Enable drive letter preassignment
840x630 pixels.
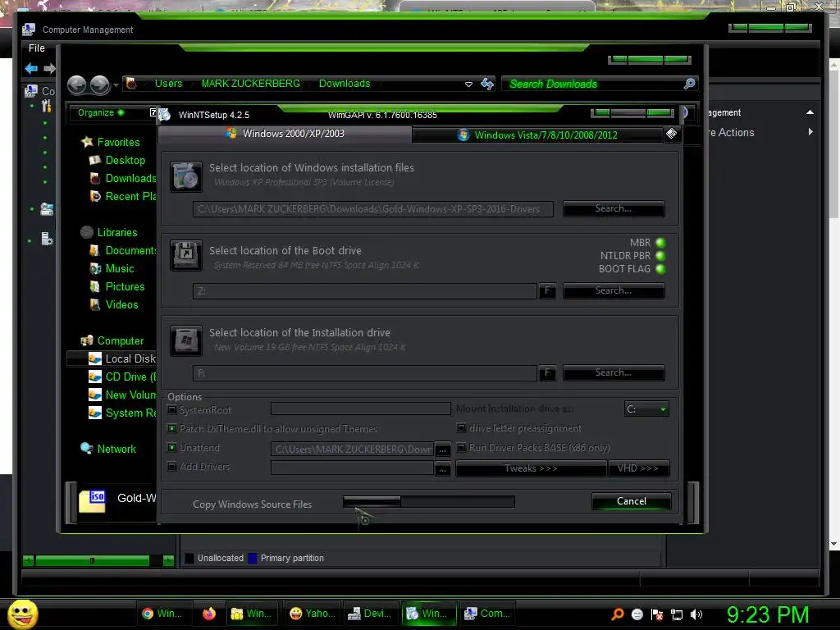click(x=461, y=427)
